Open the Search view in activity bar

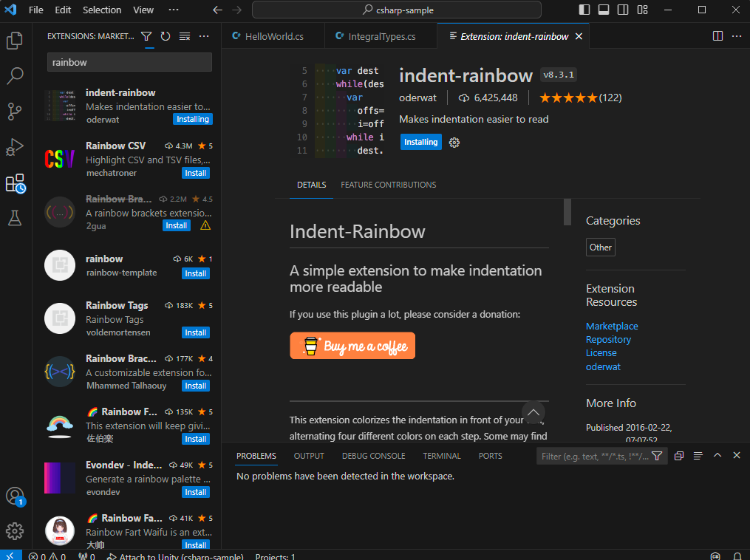[15, 75]
